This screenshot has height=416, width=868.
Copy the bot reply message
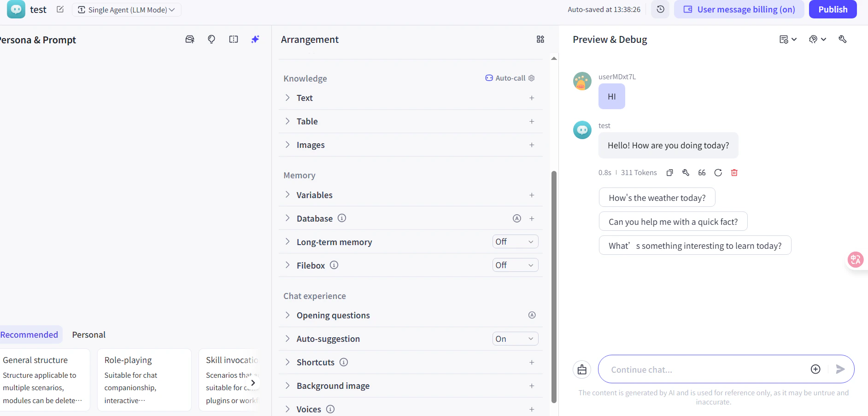point(670,173)
